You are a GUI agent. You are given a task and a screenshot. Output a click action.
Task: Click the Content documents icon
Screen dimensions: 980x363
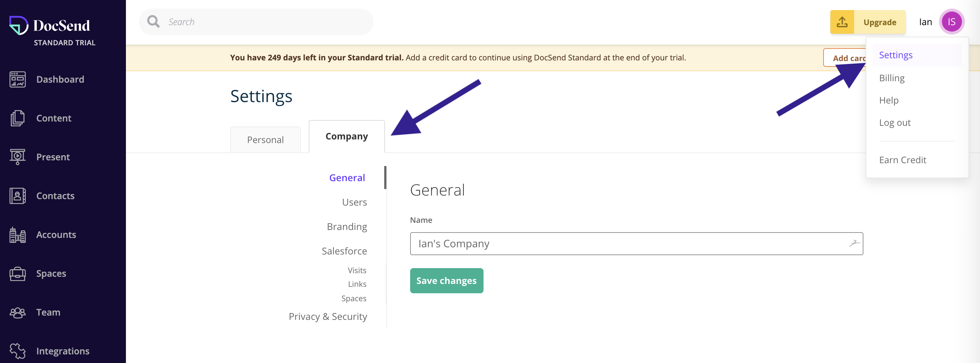[x=18, y=118]
